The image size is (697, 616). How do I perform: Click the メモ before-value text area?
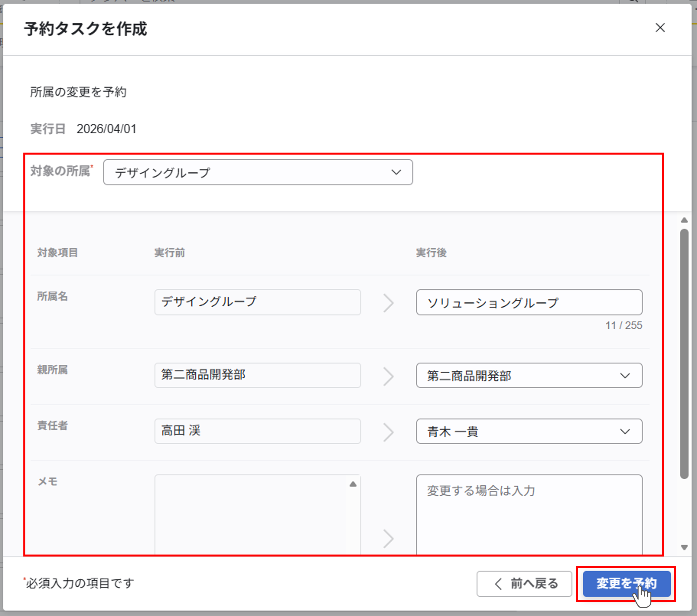251,515
